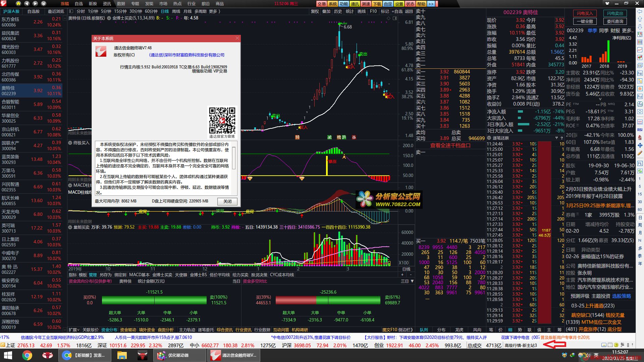Click left arrow icon on right sidebar
The width and height of the screenshot is (644, 362).
point(640,11)
